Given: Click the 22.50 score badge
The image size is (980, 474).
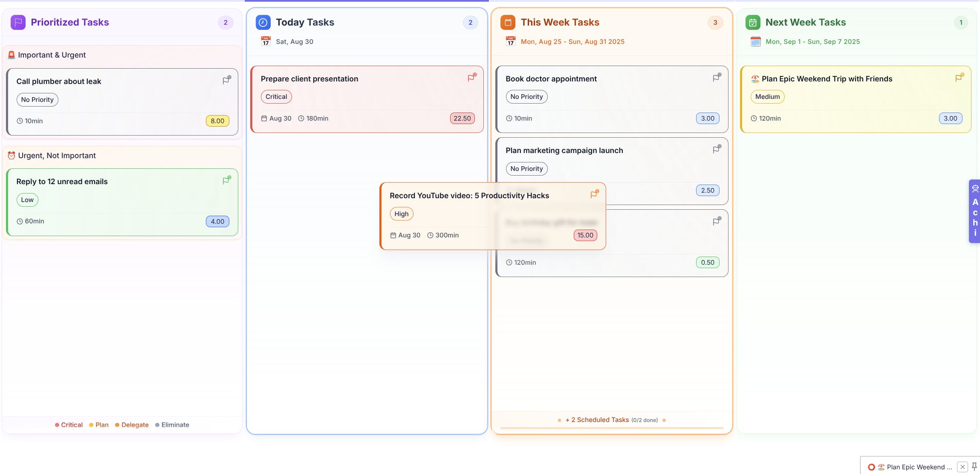Looking at the screenshot, I should click(x=462, y=118).
